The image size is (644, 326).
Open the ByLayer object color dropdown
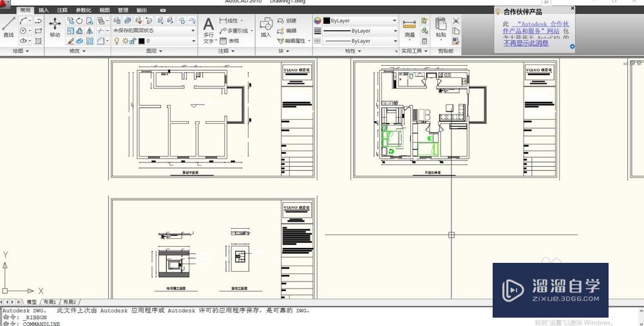(x=360, y=21)
